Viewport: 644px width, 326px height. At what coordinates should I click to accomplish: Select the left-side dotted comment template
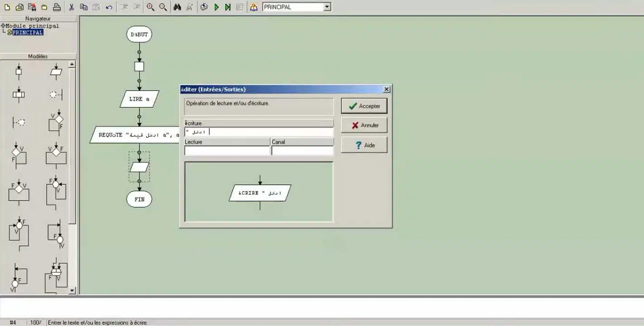19,122
